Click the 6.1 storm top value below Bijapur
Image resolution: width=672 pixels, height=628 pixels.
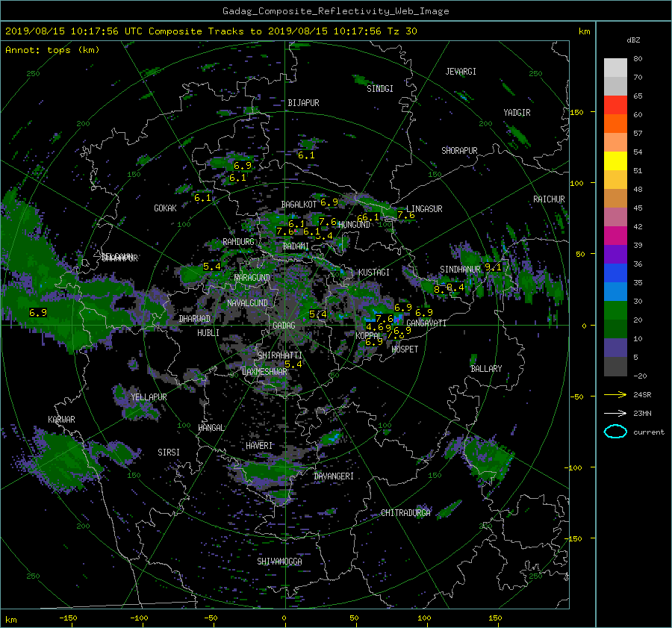(306, 155)
